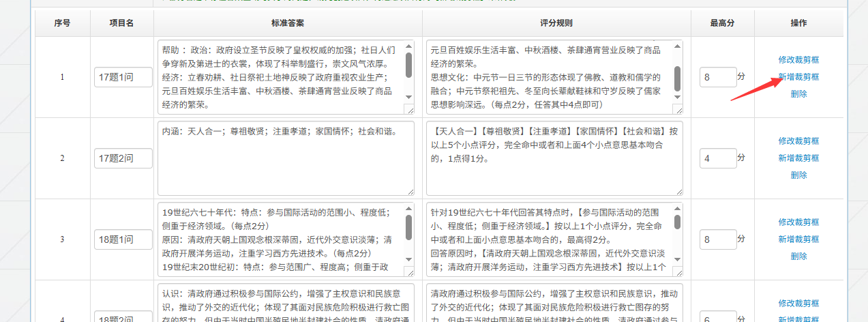868x322 pixels.
Task: Click the 17题2问 item name input
Action: pos(123,158)
